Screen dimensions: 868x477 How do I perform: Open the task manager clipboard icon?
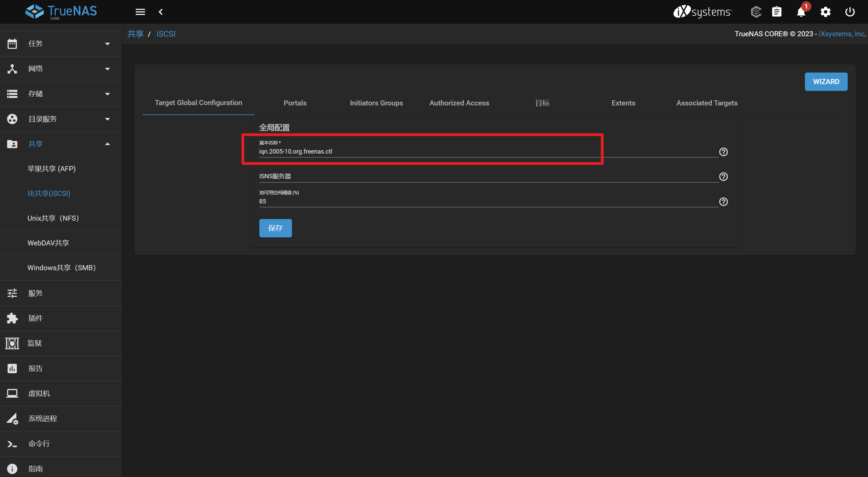(x=776, y=12)
